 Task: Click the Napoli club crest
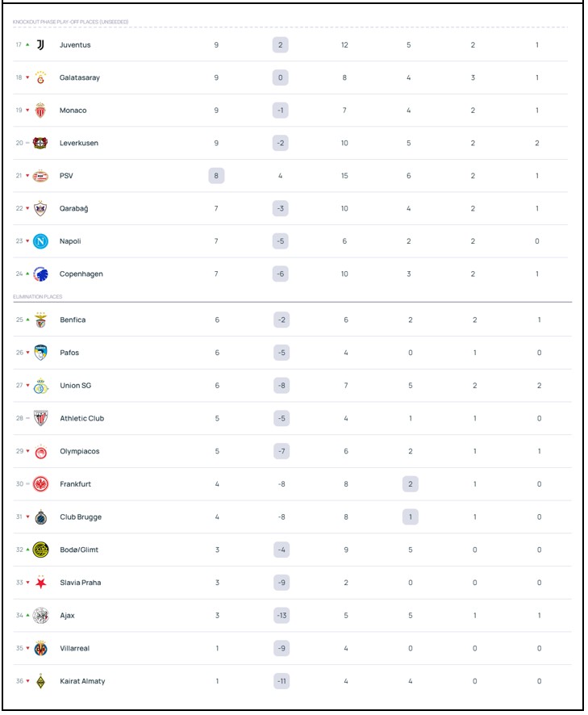pyautogui.click(x=40, y=241)
